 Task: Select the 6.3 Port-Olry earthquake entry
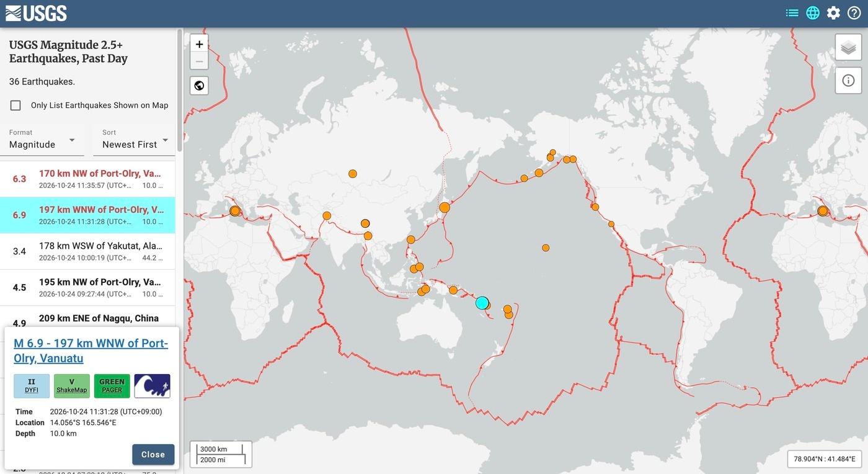(x=87, y=179)
